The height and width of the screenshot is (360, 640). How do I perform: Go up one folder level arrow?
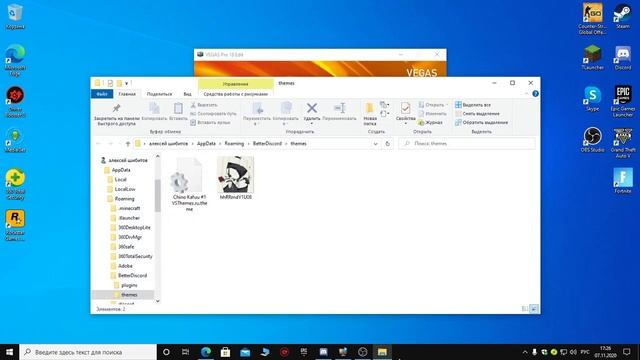coord(128,144)
